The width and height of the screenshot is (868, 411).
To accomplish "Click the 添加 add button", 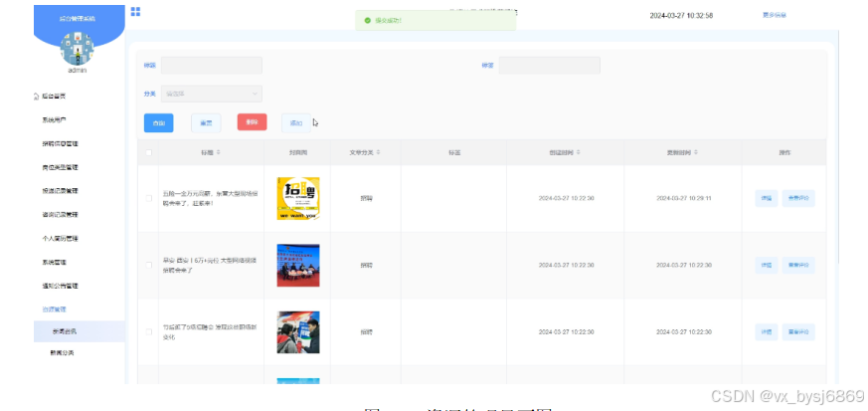I will click(x=296, y=123).
